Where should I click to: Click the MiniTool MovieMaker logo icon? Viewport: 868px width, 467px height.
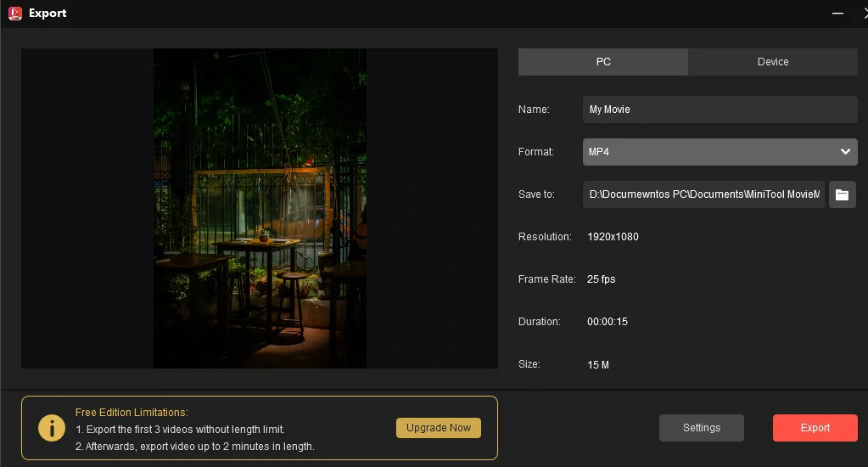click(14, 14)
